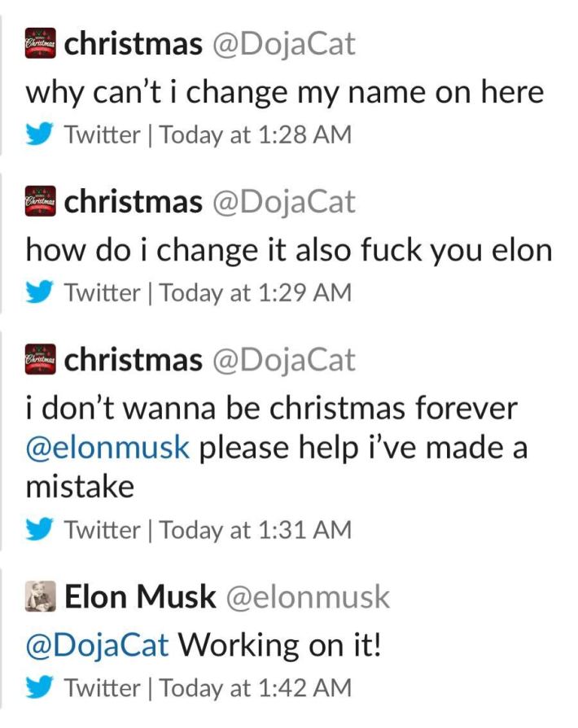Click the Twitter bird icon beside 1:29 AM

42,292
